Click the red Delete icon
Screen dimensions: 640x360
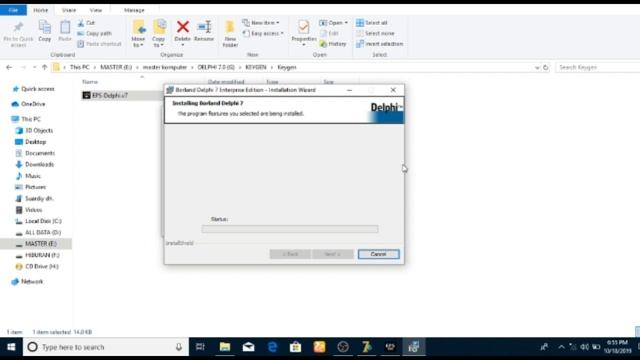tap(182, 27)
